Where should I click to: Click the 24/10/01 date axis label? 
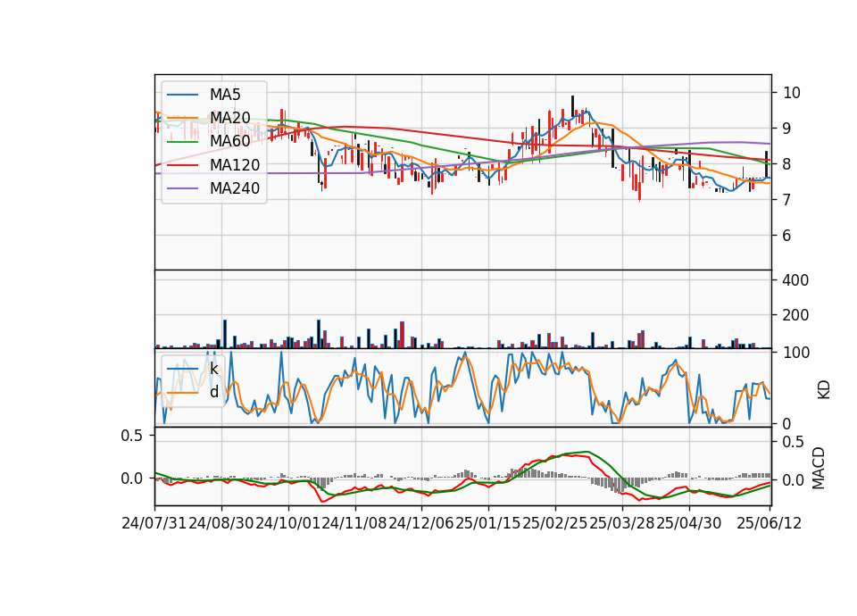pos(288,523)
